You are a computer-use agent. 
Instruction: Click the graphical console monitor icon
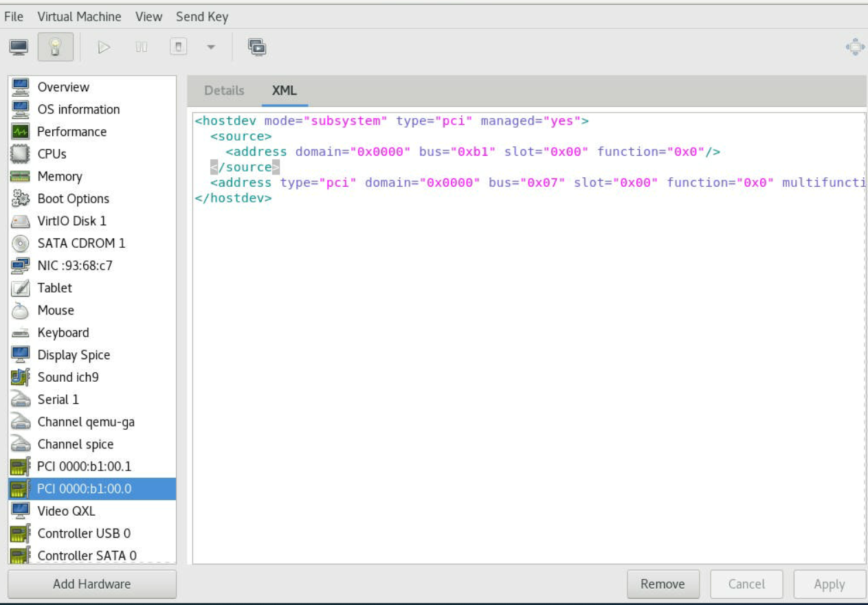[x=19, y=47]
